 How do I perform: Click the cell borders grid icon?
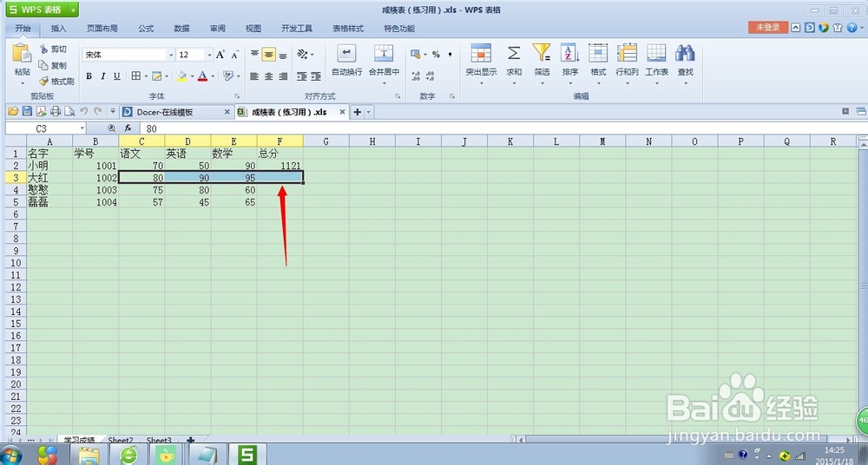[x=136, y=75]
